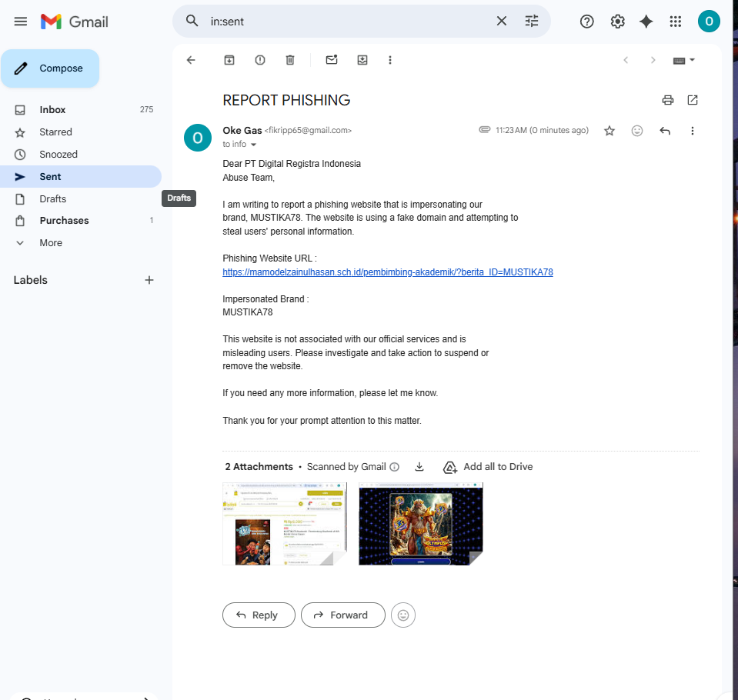738x700 pixels.
Task: Open the phishing website URL link
Action: pyautogui.click(x=388, y=272)
